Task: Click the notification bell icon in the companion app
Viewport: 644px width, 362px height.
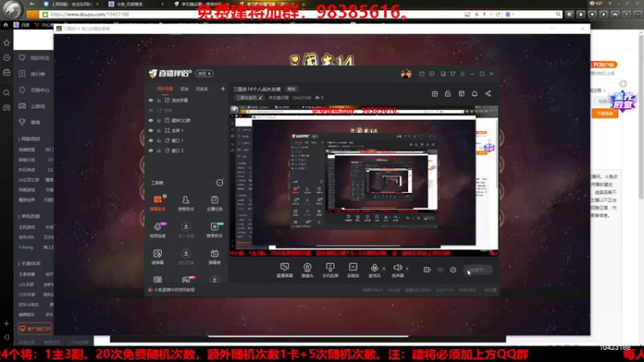Action: tap(474, 93)
